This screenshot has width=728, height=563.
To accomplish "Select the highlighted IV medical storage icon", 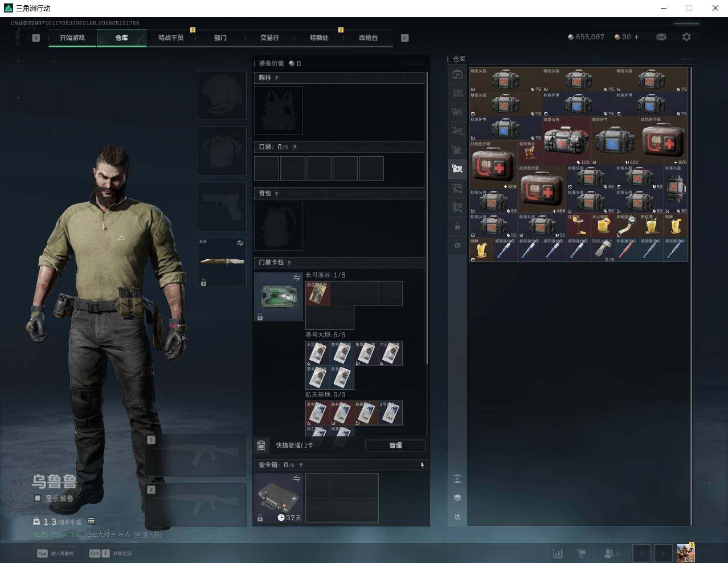I will click(x=457, y=169).
